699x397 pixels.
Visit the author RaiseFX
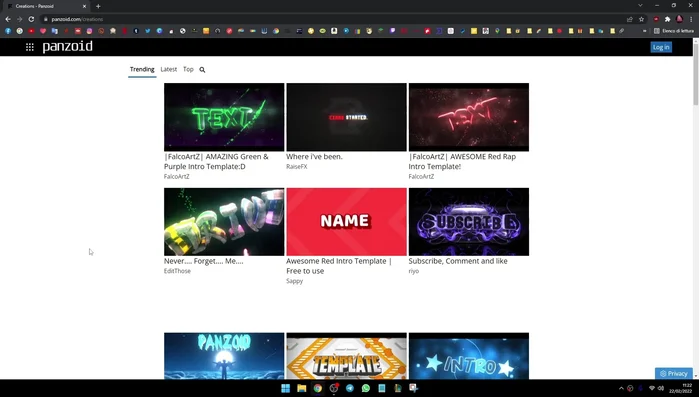click(297, 167)
